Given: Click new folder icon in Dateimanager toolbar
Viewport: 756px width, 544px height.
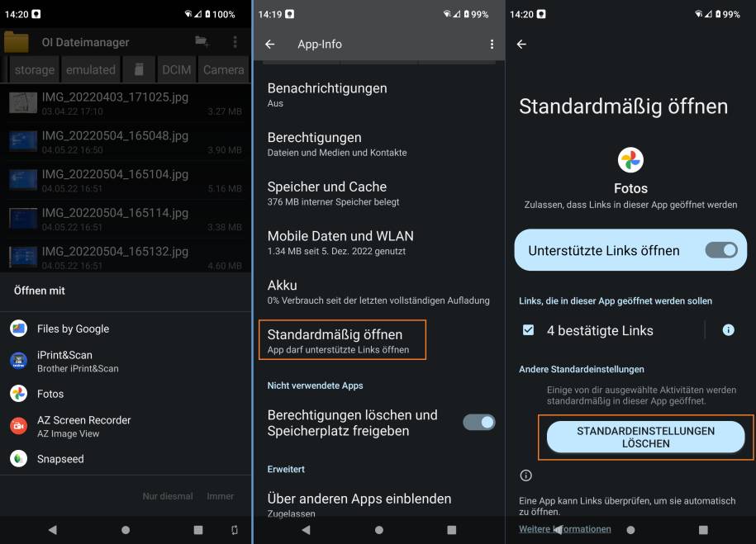Looking at the screenshot, I should 202,42.
